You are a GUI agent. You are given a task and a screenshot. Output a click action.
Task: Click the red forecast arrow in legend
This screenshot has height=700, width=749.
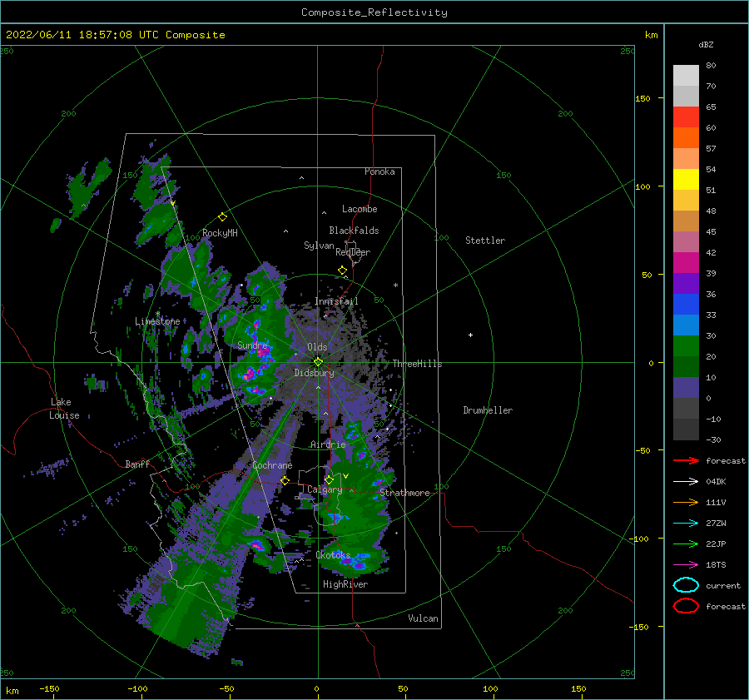click(x=686, y=460)
